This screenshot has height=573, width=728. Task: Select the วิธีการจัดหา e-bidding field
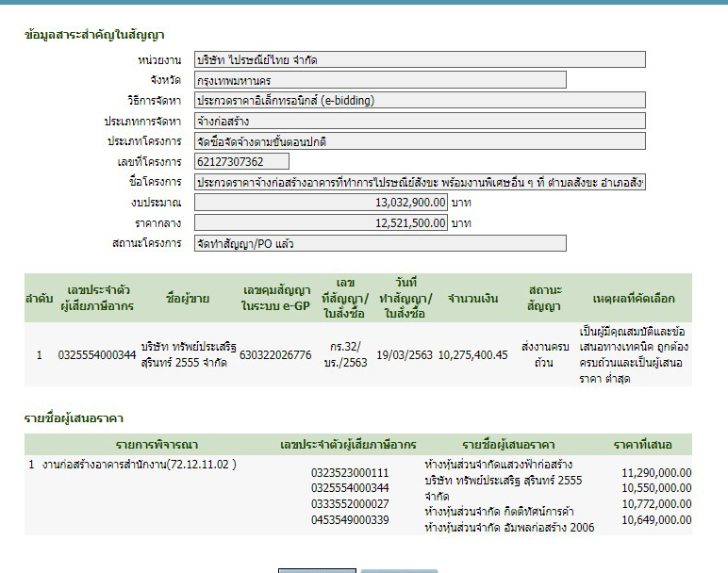tap(419, 100)
